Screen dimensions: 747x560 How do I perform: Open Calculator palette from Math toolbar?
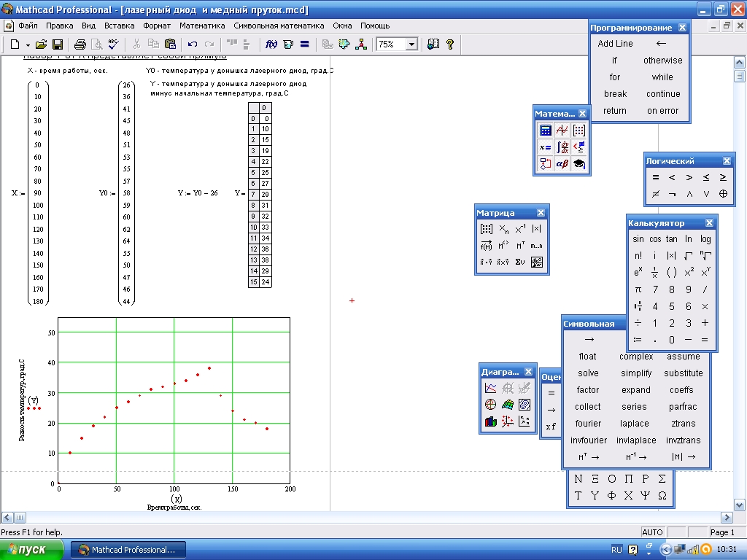(x=546, y=130)
